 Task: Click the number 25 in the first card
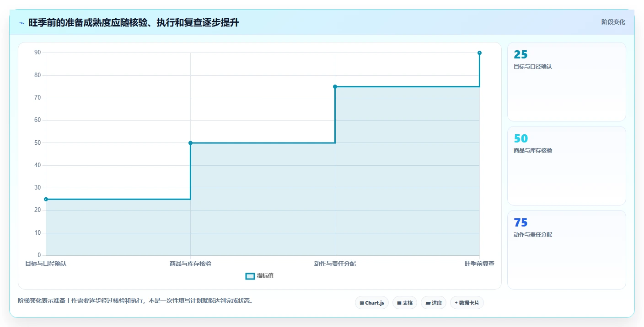pos(521,55)
